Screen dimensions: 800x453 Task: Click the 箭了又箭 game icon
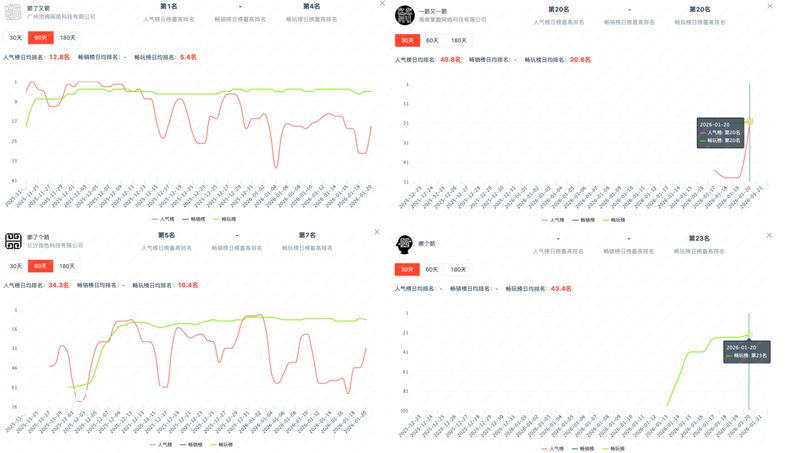[13, 12]
